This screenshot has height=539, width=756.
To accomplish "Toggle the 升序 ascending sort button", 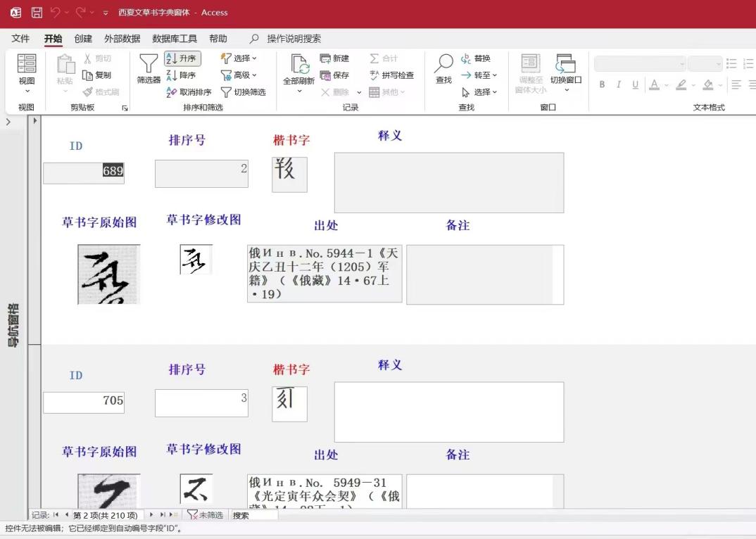I will [x=182, y=58].
